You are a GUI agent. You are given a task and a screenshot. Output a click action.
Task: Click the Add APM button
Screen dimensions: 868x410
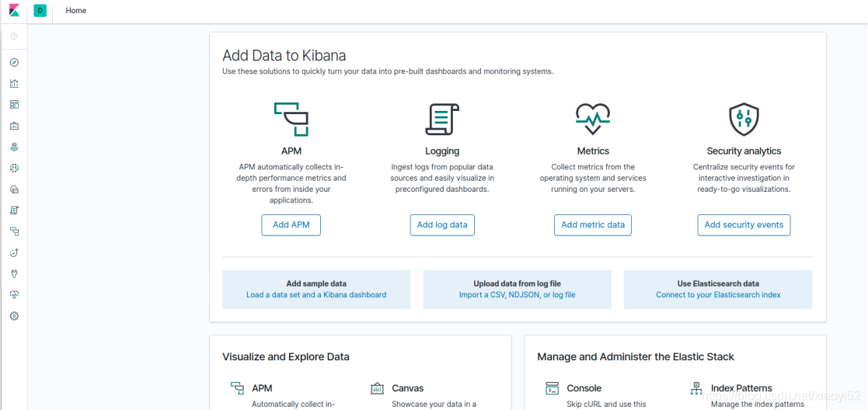(291, 225)
